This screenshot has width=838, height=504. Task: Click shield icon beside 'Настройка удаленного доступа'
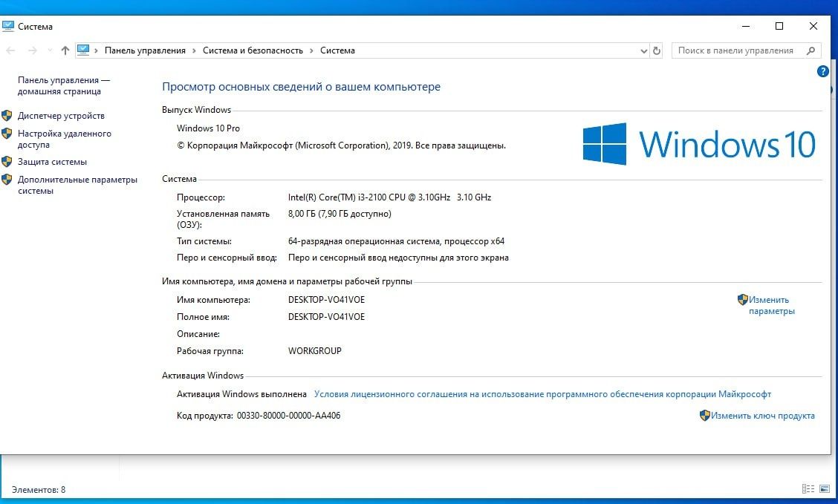pyautogui.click(x=7, y=133)
